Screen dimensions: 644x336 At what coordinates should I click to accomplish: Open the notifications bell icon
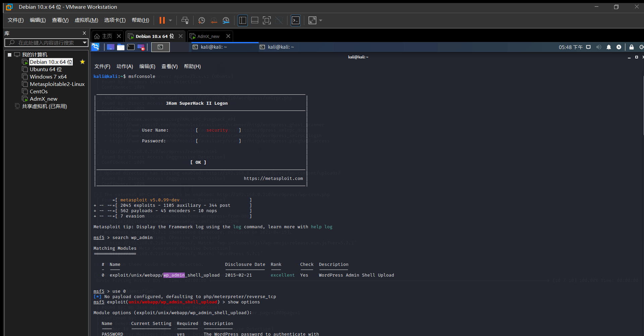(609, 47)
